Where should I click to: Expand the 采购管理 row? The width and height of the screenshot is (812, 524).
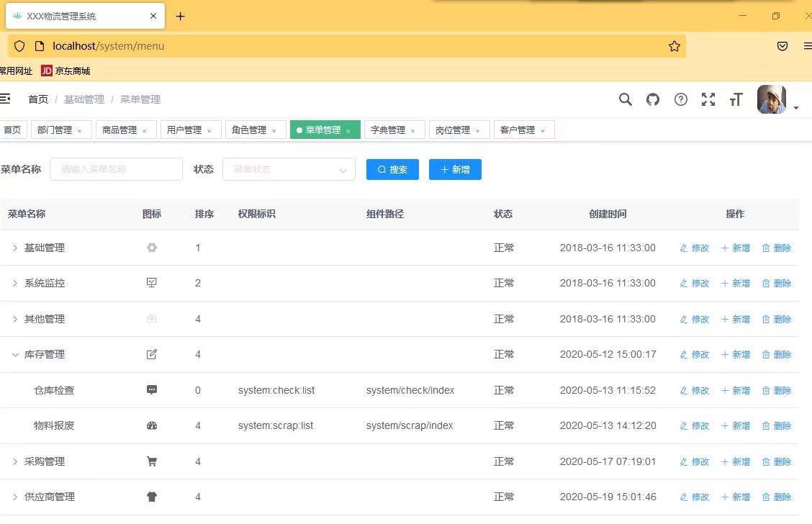[15, 461]
